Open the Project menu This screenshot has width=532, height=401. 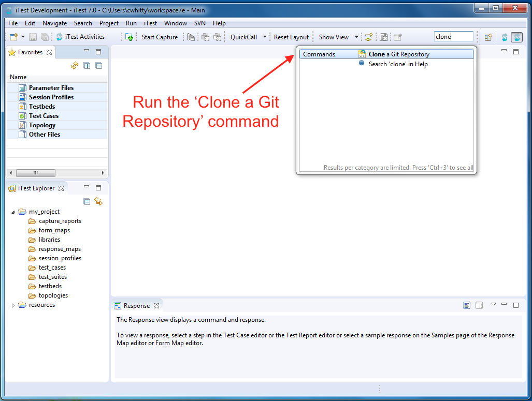coord(109,23)
